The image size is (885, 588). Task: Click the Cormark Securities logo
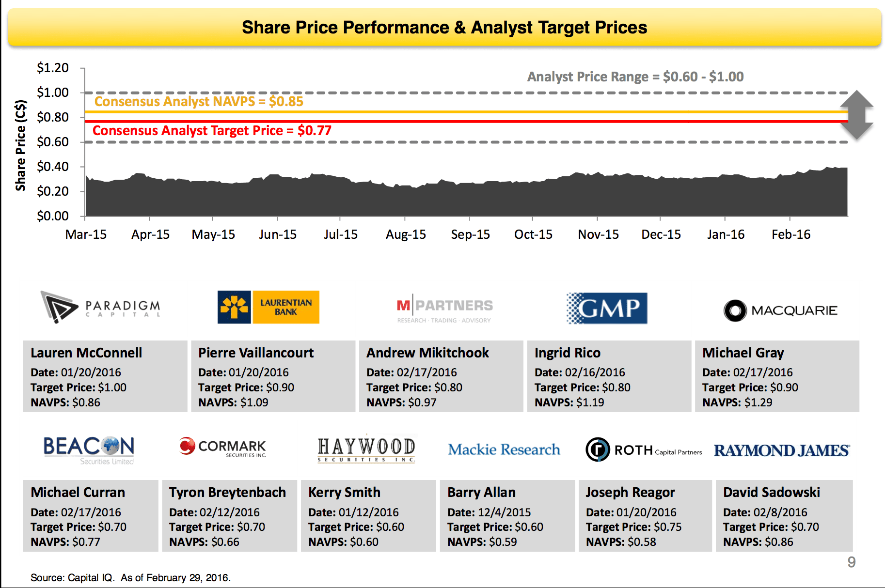[x=223, y=448]
